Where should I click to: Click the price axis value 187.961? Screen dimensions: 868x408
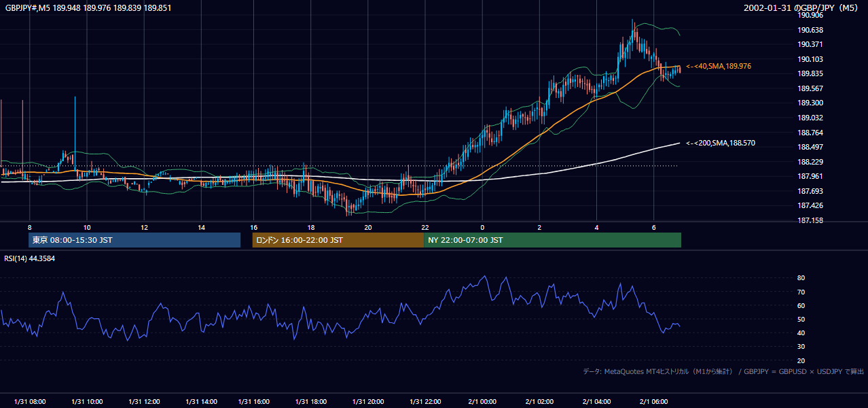click(x=810, y=176)
